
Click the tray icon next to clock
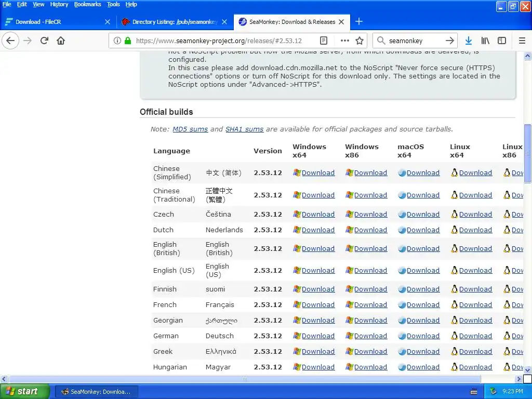493,392
